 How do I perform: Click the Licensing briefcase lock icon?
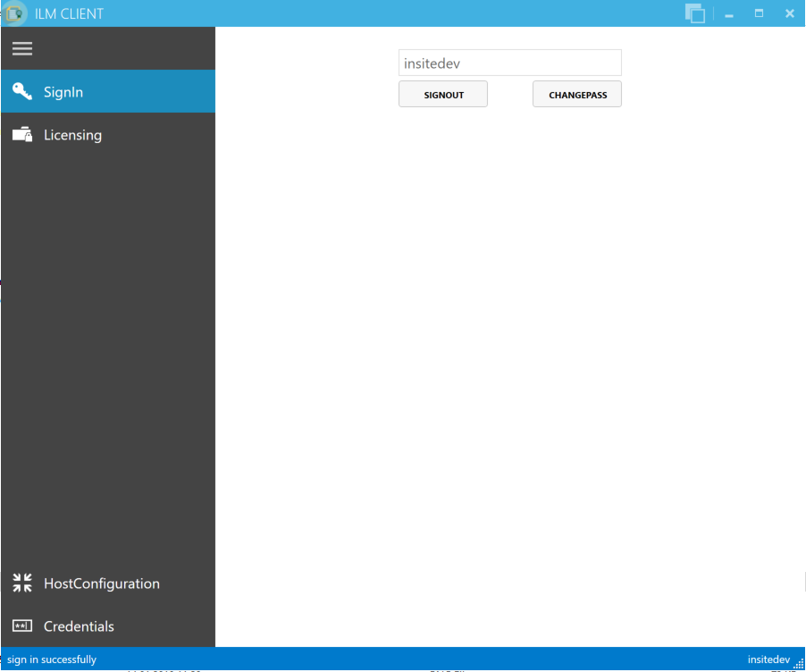(22, 135)
